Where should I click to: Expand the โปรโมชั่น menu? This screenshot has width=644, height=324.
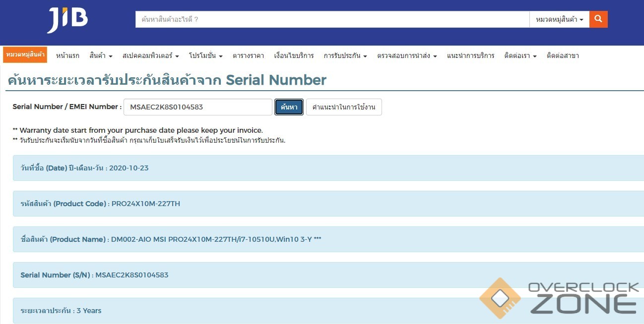click(x=205, y=55)
